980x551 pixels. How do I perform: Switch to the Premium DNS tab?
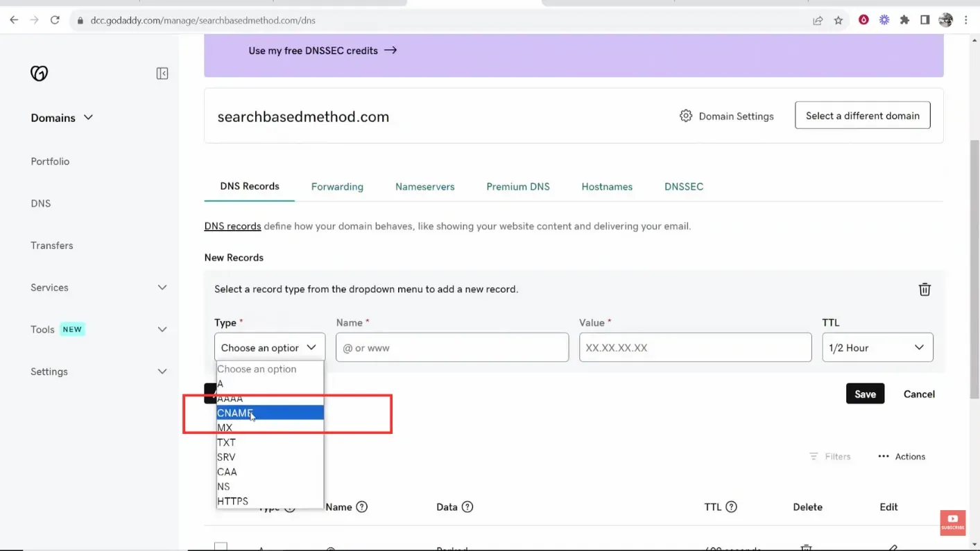518,187
